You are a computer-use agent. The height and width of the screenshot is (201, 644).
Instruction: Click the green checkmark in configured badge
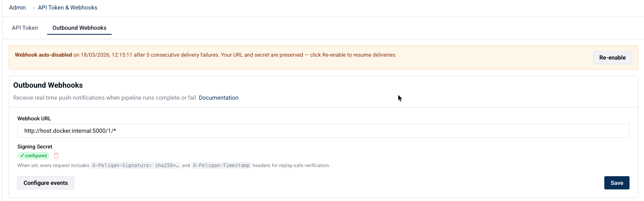coord(22,156)
